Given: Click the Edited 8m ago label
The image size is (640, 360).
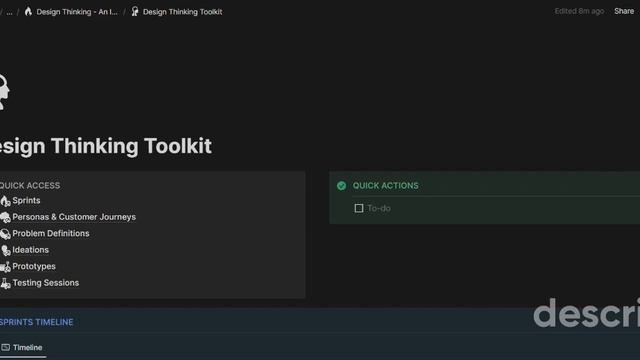Looking at the screenshot, I should (x=579, y=11).
